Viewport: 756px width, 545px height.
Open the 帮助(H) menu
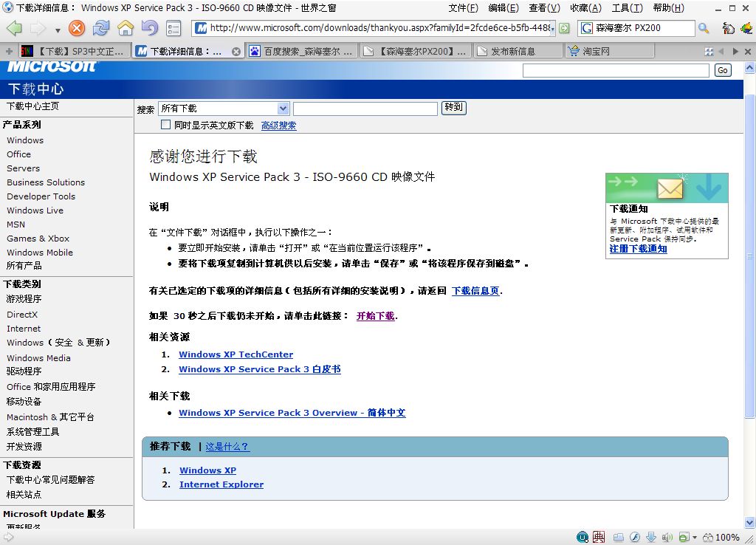(668, 7)
